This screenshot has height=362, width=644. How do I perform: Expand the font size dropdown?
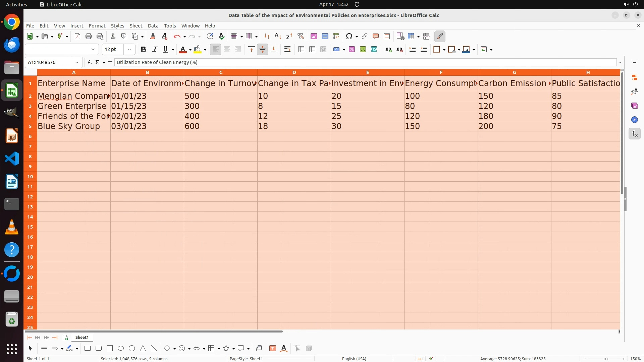click(x=129, y=49)
